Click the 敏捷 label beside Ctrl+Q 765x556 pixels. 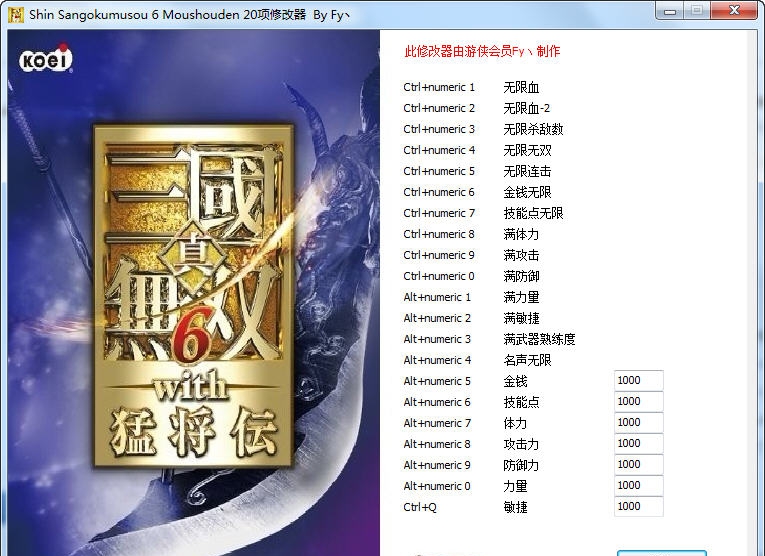[x=515, y=507]
